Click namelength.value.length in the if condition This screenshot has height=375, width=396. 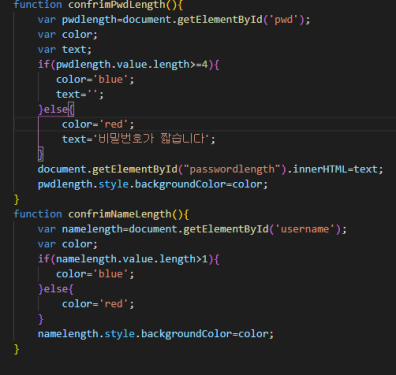point(126,259)
